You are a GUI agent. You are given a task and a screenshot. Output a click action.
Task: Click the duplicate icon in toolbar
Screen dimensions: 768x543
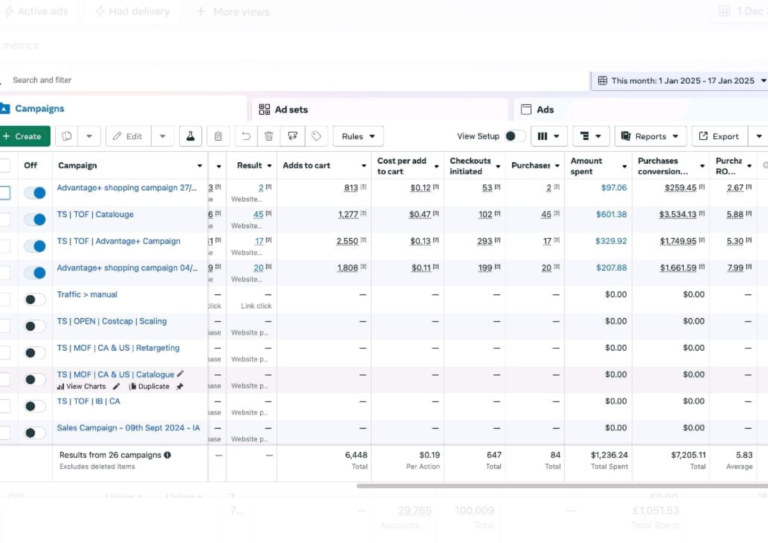pos(68,136)
